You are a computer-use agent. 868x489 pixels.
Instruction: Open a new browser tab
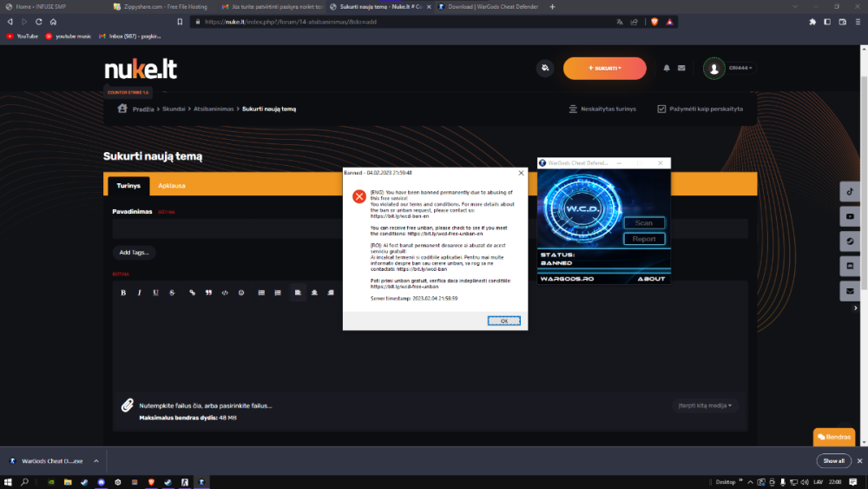(552, 7)
